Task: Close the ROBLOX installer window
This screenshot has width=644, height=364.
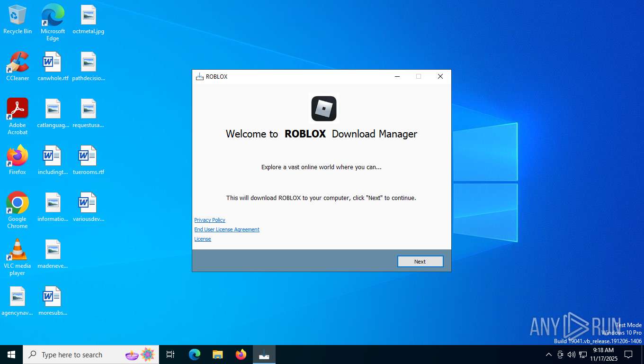Action: (x=440, y=77)
